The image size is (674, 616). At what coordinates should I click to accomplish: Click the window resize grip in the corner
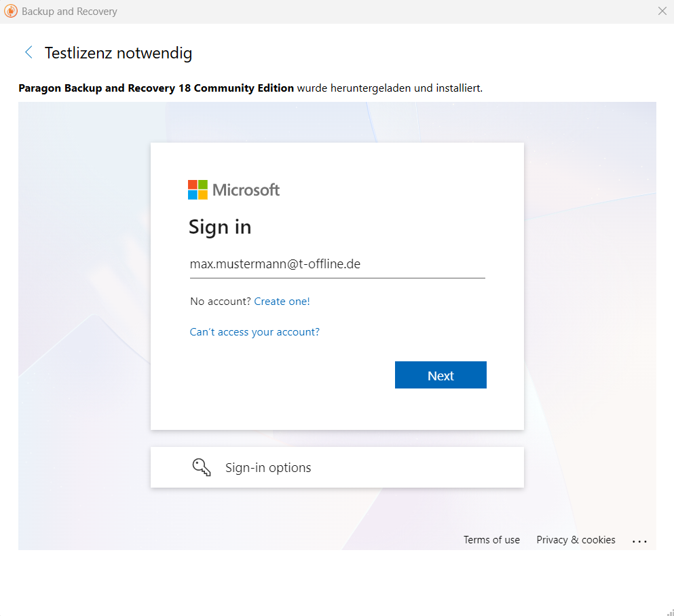670,612
